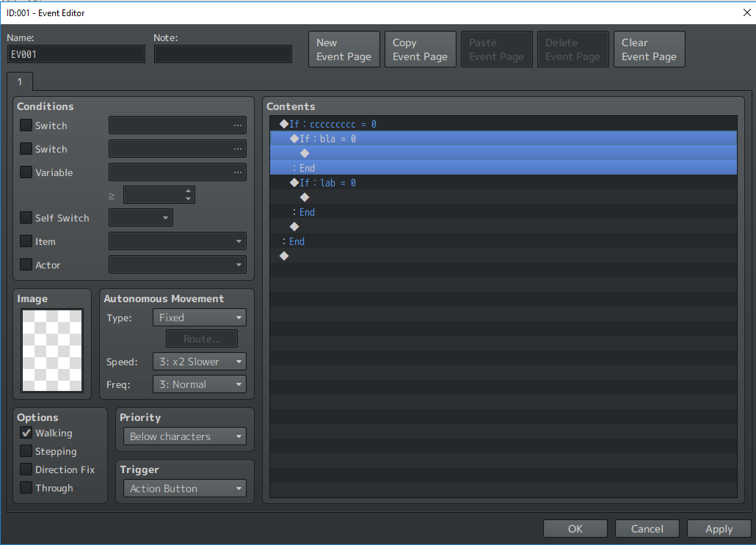
Task: Click New Event Page button
Action: pos(344,50)
